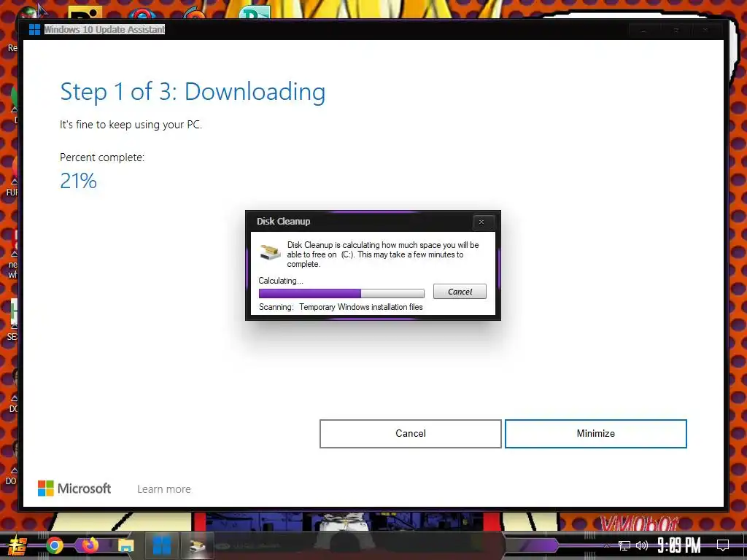The width and height of the screenshot is (747, 560).
Task: Click Minimize in the Update Assistant window
Action: click(x=595, y=433)
